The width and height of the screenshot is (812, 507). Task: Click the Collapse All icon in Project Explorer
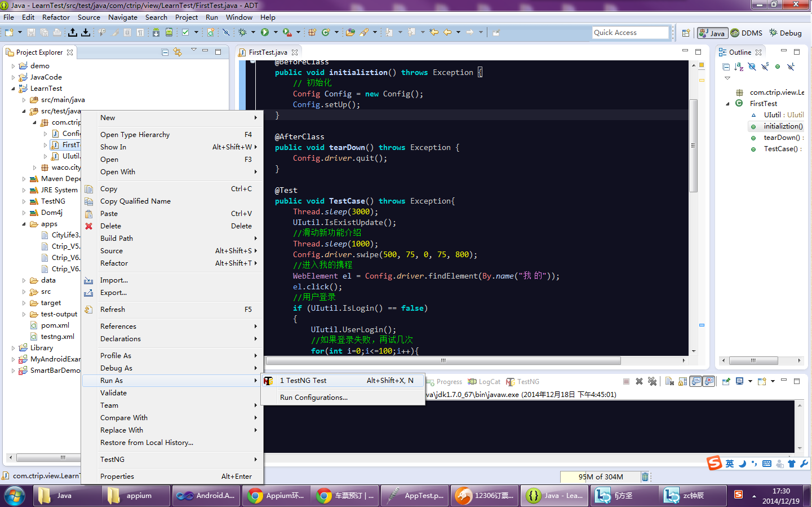pyautogui.click(x=165, y=52)
